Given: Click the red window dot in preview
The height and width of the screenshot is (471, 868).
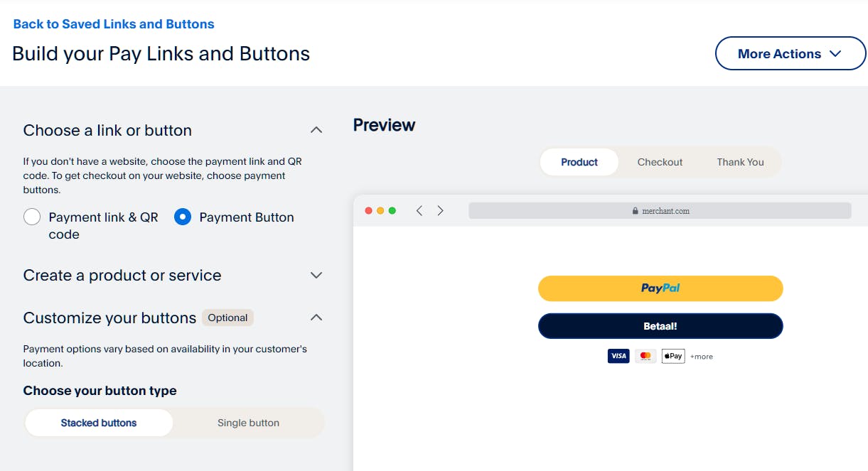Looking at the screenshot, I should [368, 211].
